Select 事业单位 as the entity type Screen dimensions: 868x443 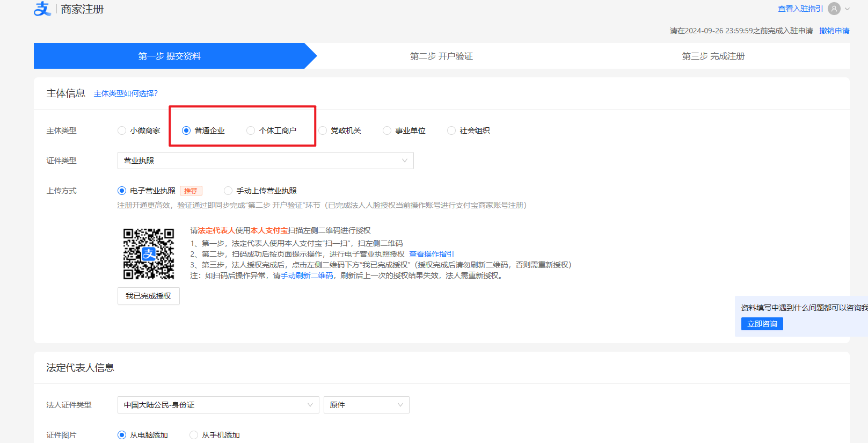click(387, 130)
